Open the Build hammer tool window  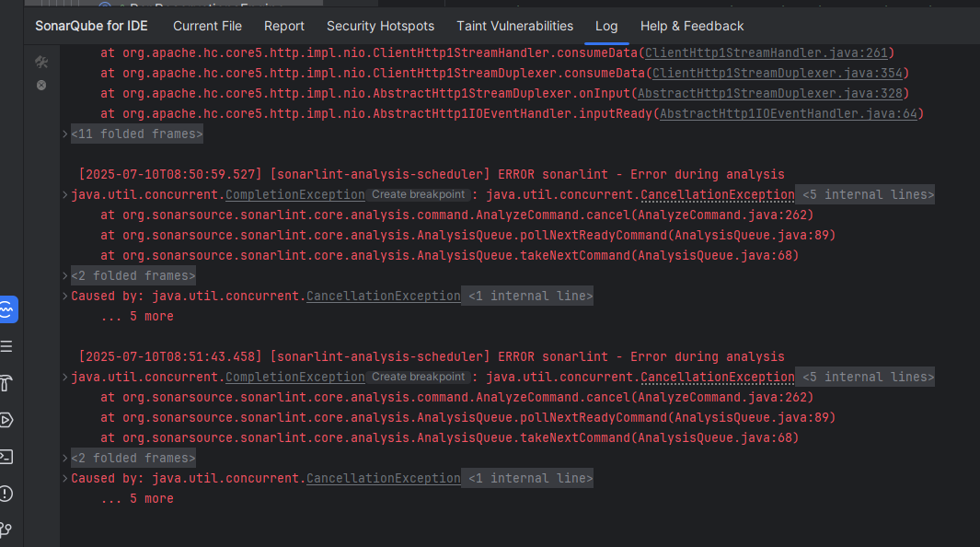7,383
